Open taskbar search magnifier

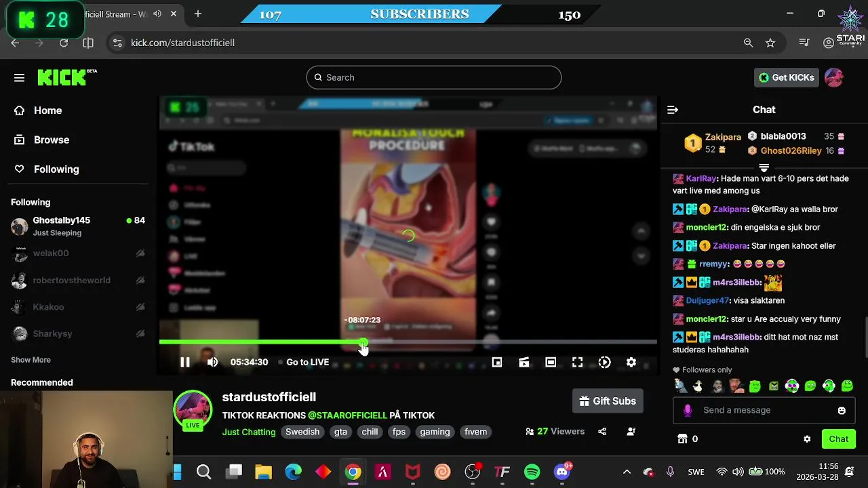[203, 472]
